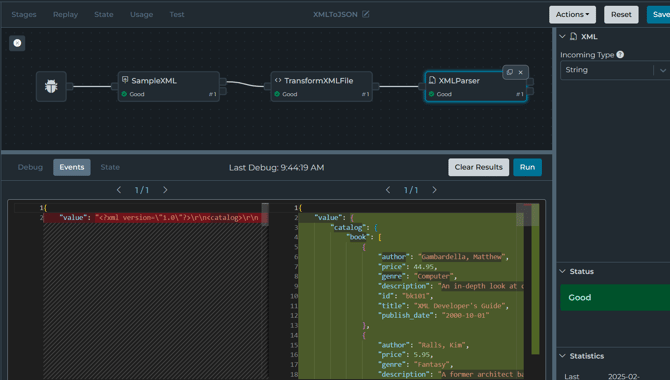Open the Test tab
The width and height of the screenshot is (670, 380).
click(x=177, y=15)
